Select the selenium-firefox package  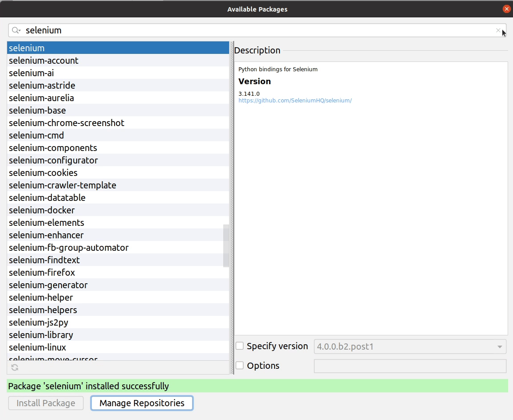[42, 272]
